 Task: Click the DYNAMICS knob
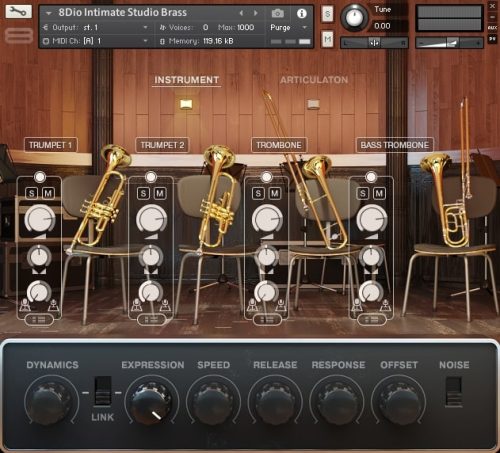[x=52, y=402]
